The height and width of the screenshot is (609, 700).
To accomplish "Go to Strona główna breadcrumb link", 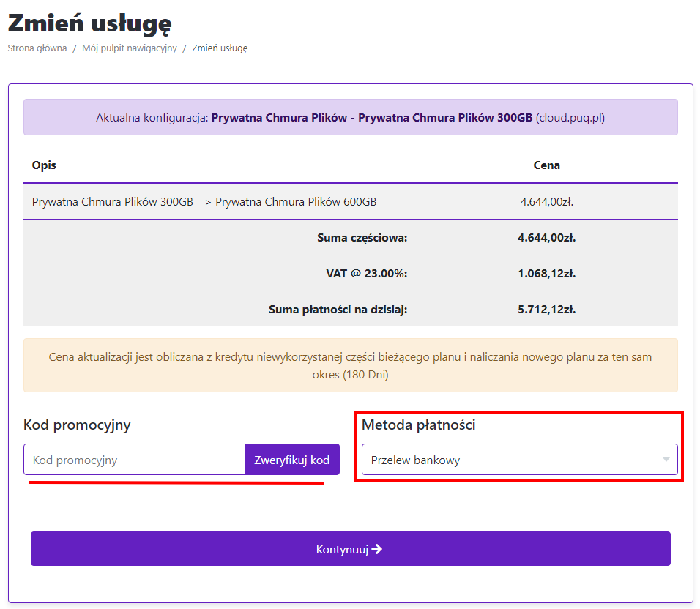I will pos(37,48).
